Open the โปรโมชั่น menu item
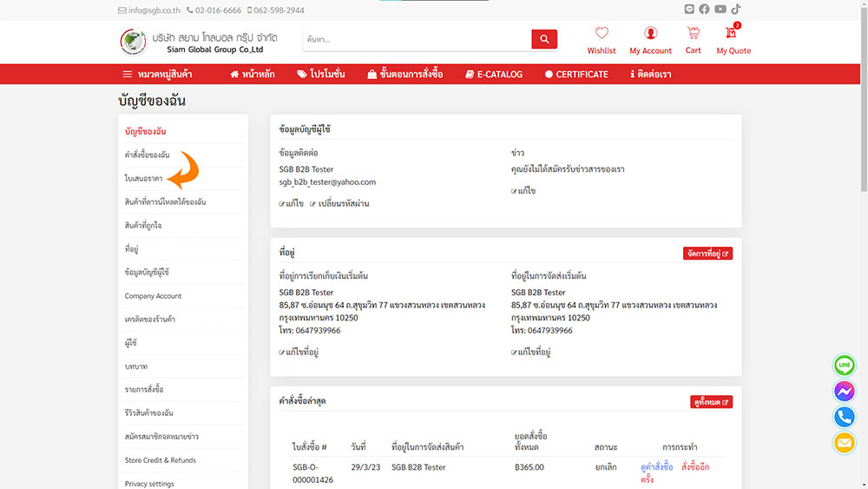 click(x=320, y=75)
